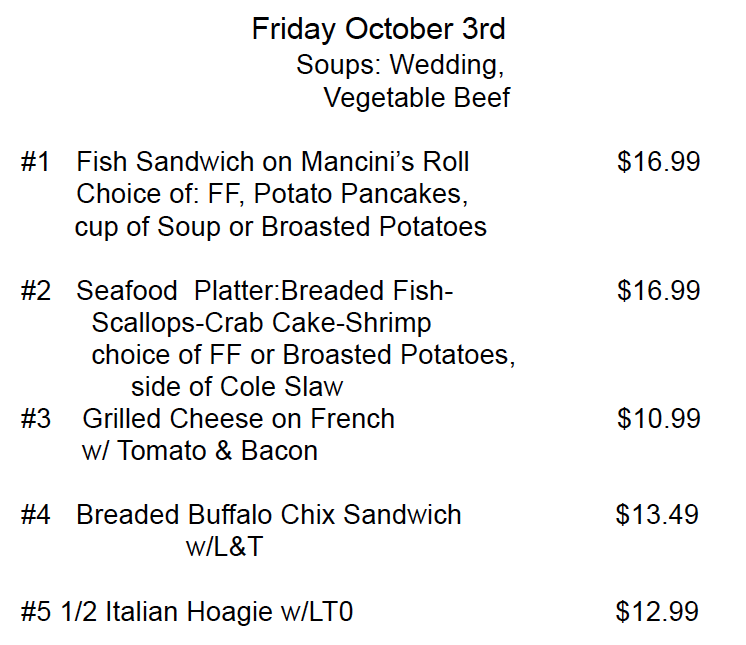Screen dimensions: 746x645
Task: Select "cup of Soup or Broasted Potatoes"
Action: 280,227
